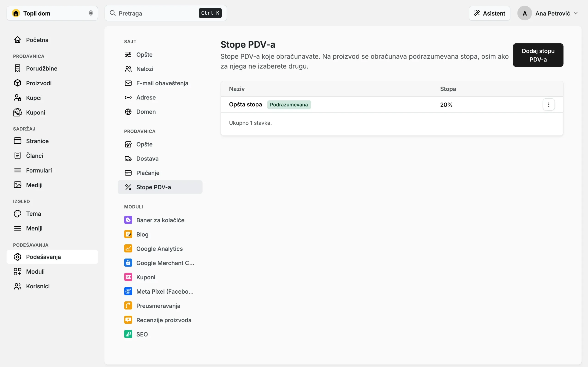
Task: Open the Opšta stopa row actions menu
Action: click(549, 105)
